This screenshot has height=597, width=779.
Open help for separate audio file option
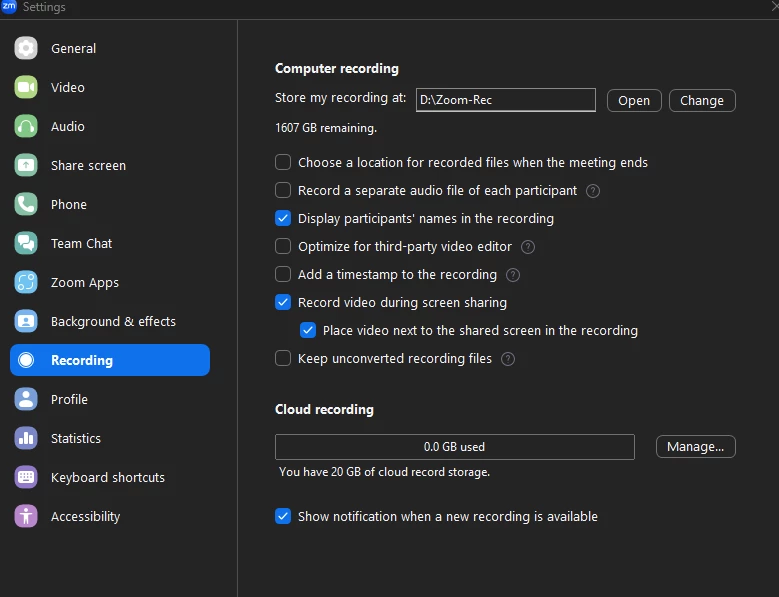pyautogui.click(x=593, y=191)
